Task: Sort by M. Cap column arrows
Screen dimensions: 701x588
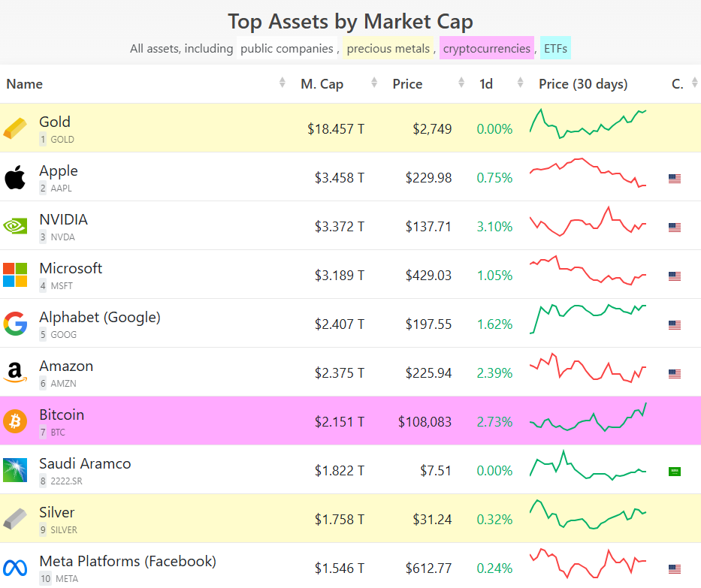Action: [374, 83]
